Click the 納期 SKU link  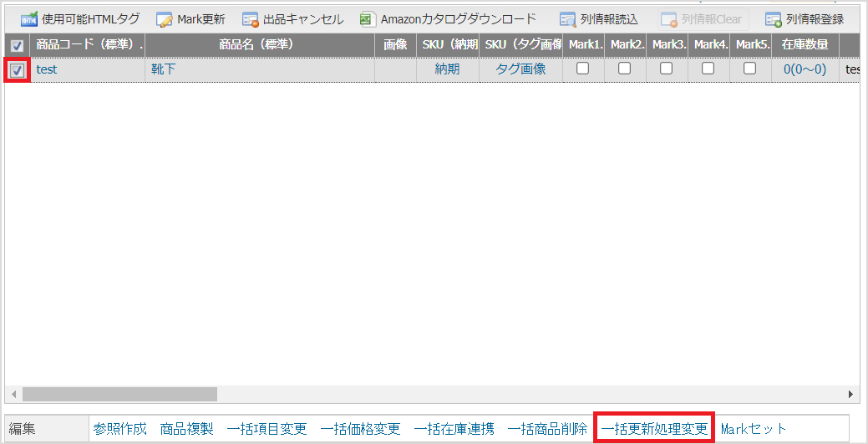[447, 69]
